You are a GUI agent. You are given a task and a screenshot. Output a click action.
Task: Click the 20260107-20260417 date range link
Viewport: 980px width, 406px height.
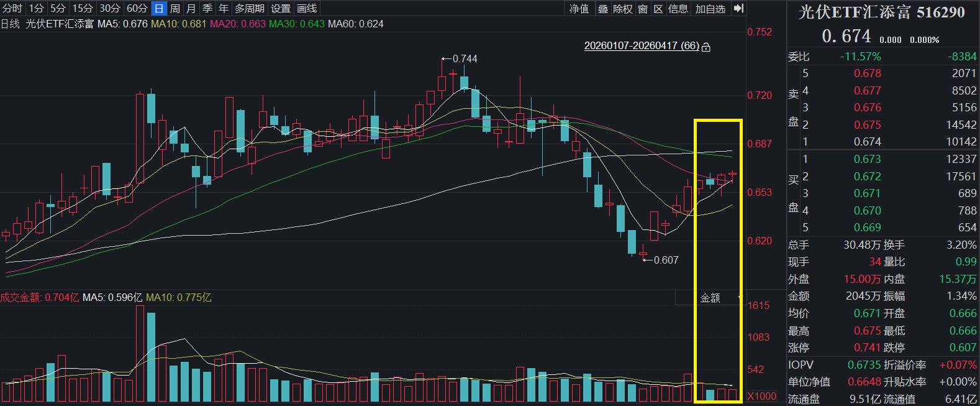pyautogui.click(x=642, y=46)
